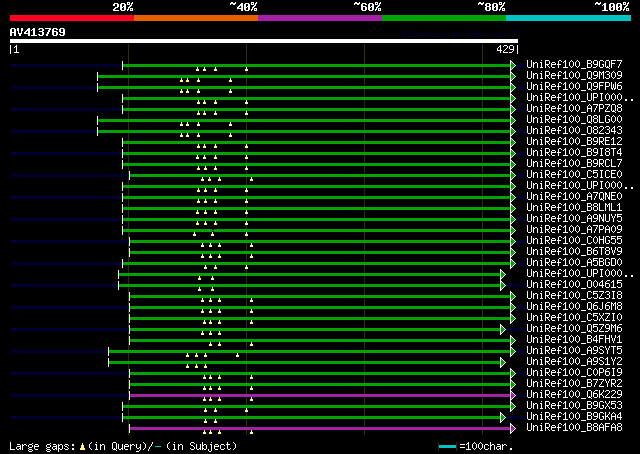The width and height of the screenshot is (640, 454).
Task: Select the UniRef100_Q6K229 label
Action: [574, 395]
